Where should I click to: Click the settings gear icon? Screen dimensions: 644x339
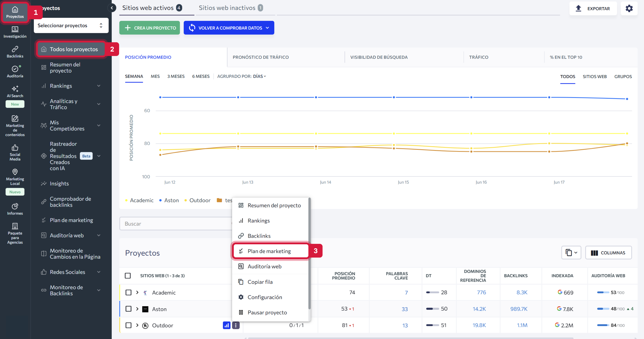point(629,8)
